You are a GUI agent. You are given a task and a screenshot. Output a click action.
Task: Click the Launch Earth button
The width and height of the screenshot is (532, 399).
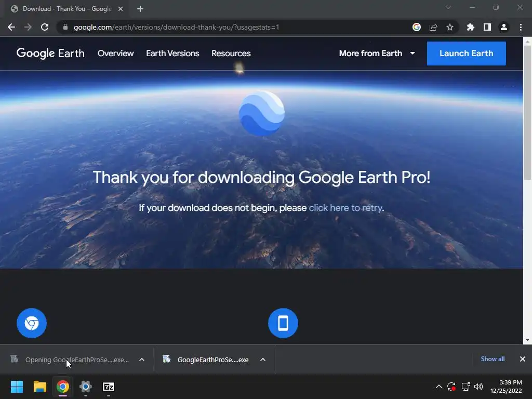(466, 54)
